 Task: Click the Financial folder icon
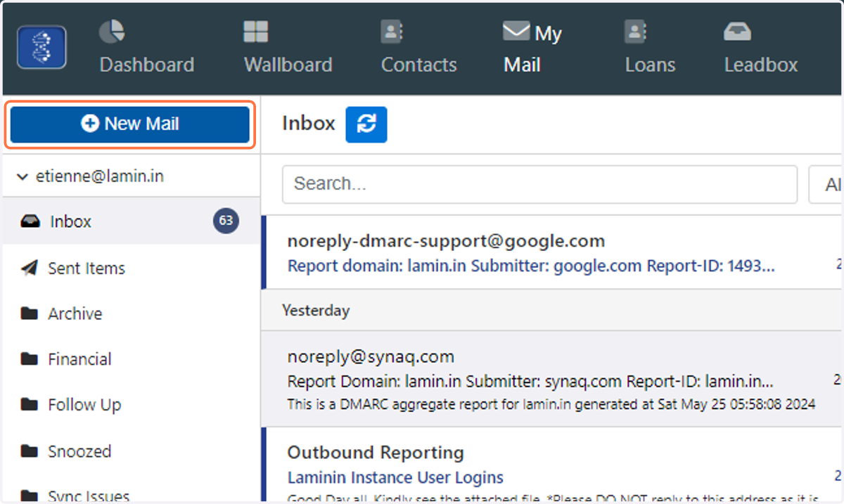(29, 359)
